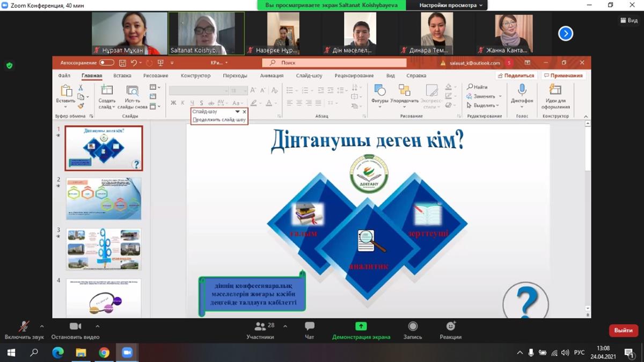Click Продолжить слайд-шоу in the popup
The height and width of the screenshot is (362, 644).
[x=219, y=120]
